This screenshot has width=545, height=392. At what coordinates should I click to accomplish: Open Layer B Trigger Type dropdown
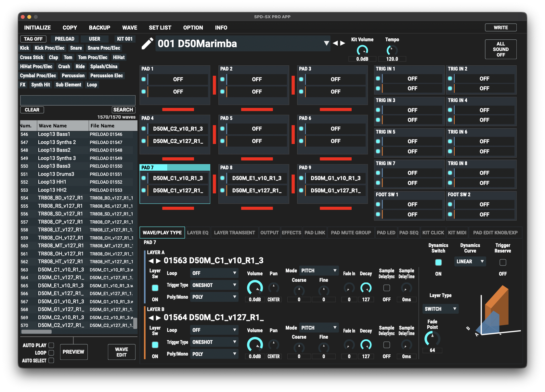[214, 342]
